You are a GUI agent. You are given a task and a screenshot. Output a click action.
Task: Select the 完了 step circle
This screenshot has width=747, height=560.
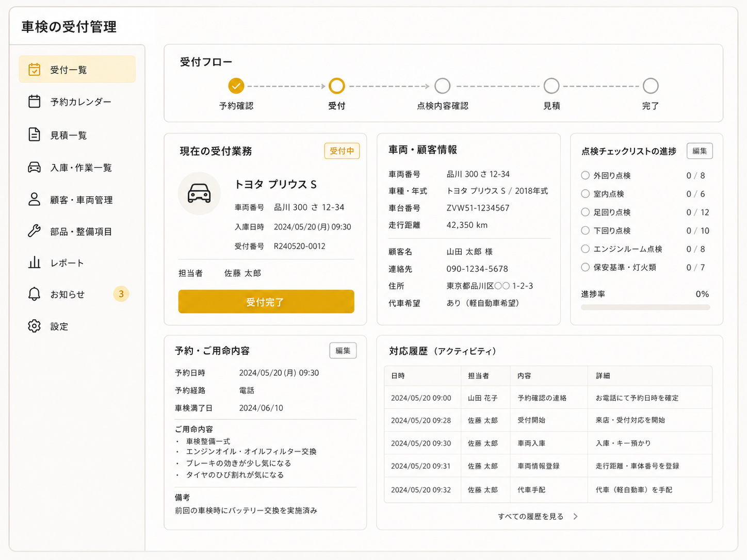(x=651, y=86)
